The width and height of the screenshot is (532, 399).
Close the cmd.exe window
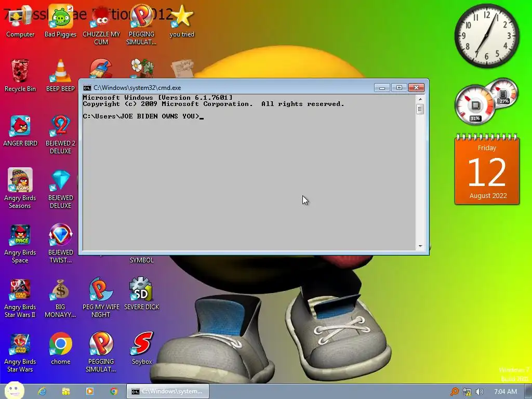[x=416, y=88]
